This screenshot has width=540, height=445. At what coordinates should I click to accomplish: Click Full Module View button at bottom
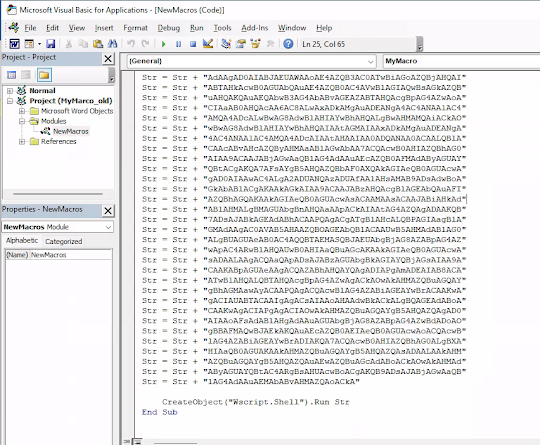coord(138,442)
